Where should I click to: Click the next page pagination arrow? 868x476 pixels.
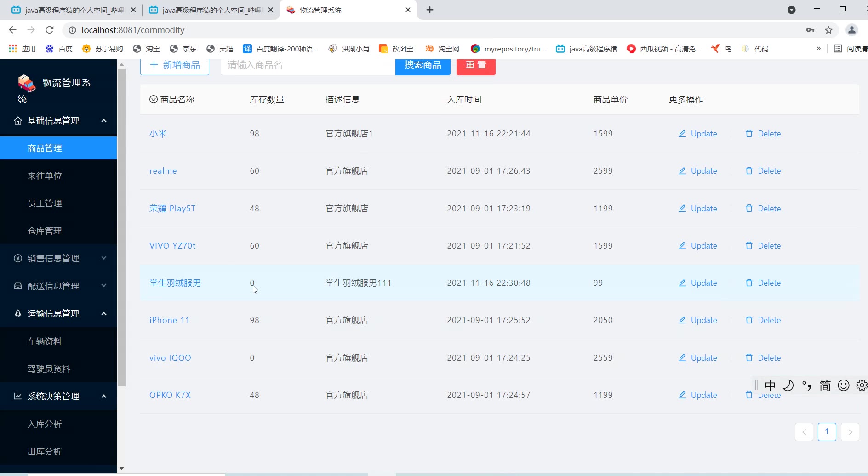pyautogui.click(x=850, y=431)
